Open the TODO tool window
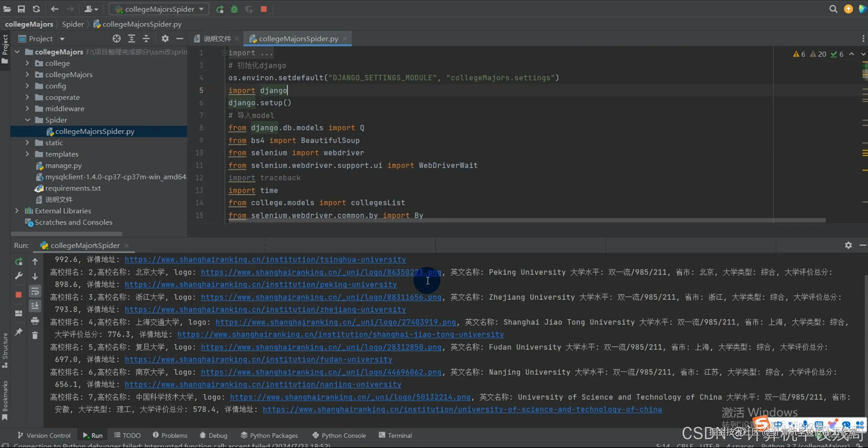The width and height of the screenshot is (868, 448). point(127,435)
